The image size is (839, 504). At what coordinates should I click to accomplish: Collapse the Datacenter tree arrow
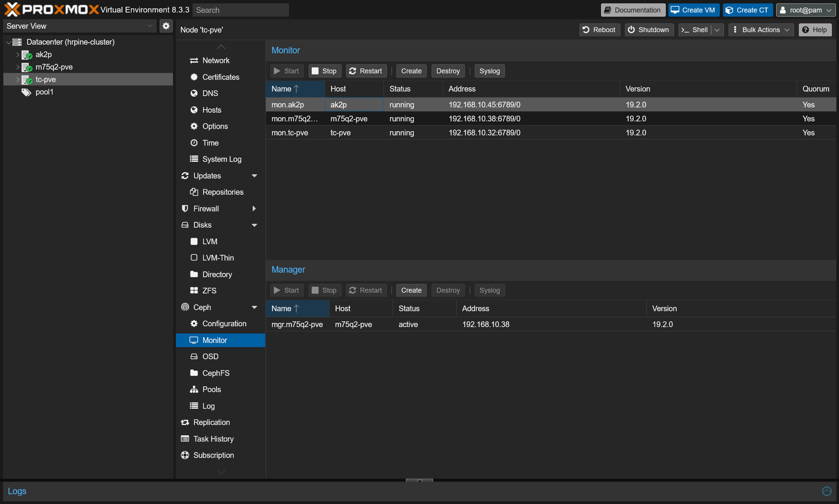pyautogui.click(x=8, y=42)
